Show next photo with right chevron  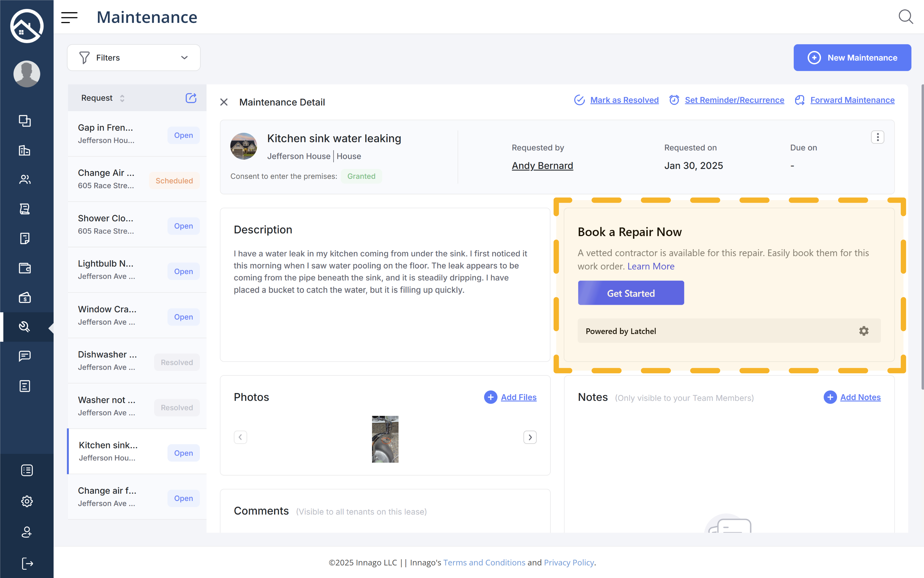(530, 437)
